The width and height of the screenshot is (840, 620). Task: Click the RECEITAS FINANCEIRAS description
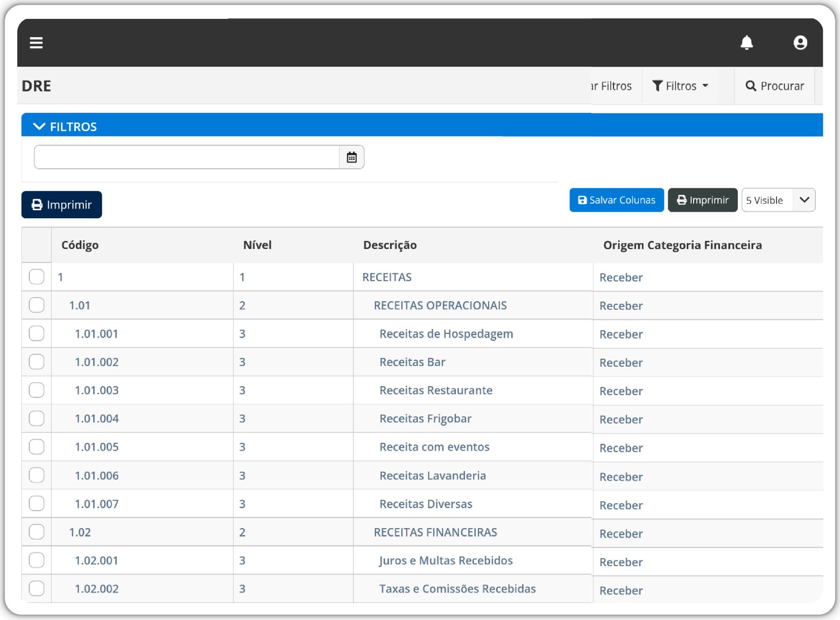tap(435, 532)
